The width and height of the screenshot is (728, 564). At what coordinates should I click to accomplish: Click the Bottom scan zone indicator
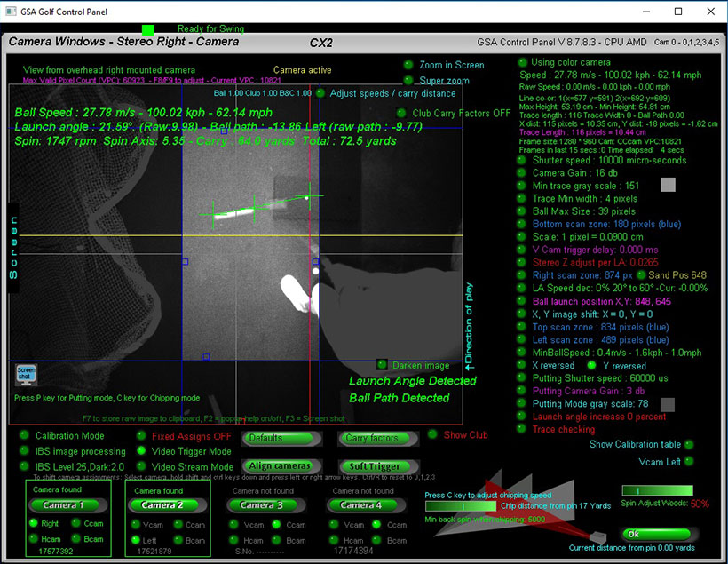point(521,224)
